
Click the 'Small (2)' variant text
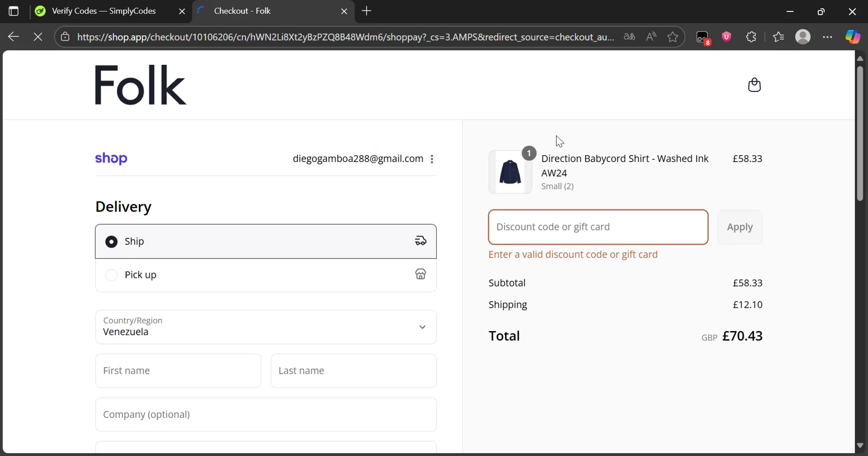(x=557, y=186)
